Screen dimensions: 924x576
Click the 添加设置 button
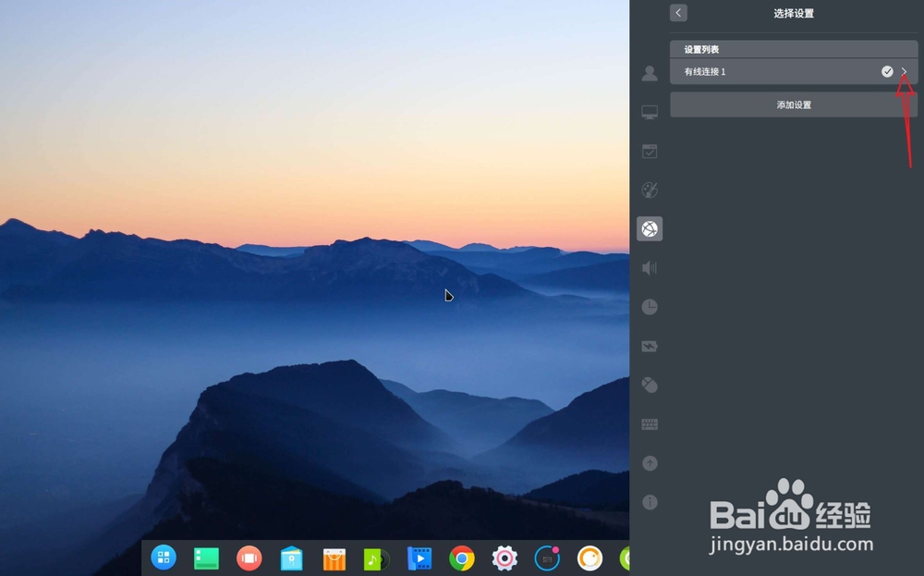pyautogui.click(x=793, y=104)
